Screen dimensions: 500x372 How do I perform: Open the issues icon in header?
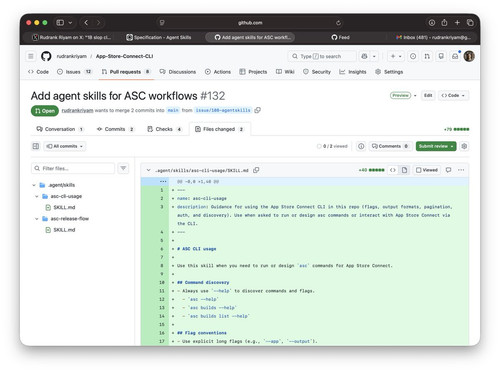click(x=413, y=56)
